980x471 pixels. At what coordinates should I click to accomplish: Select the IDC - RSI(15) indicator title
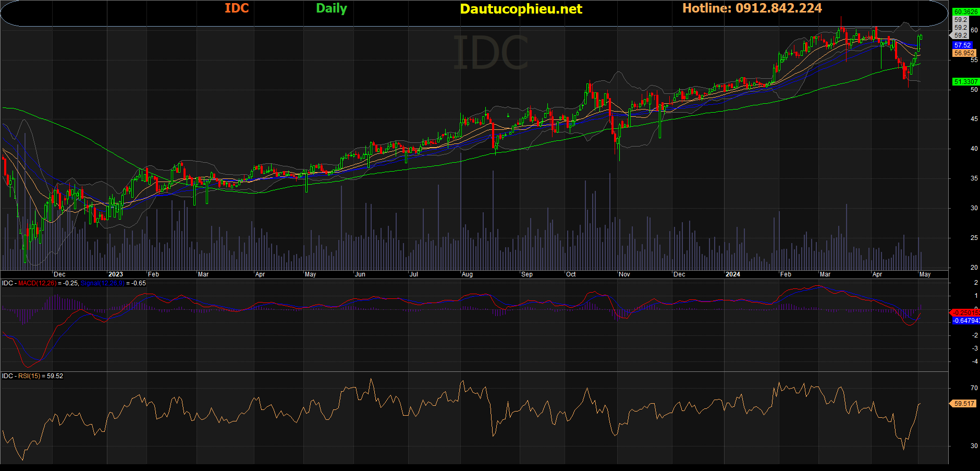coord(21,376)
